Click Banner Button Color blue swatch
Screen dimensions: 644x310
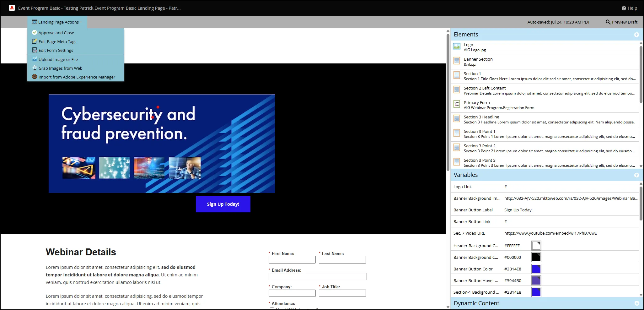[536, 269]
